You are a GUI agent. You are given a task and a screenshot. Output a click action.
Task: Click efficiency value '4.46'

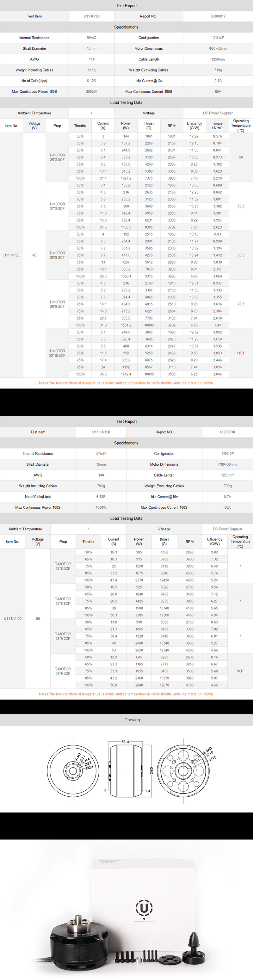214,685
